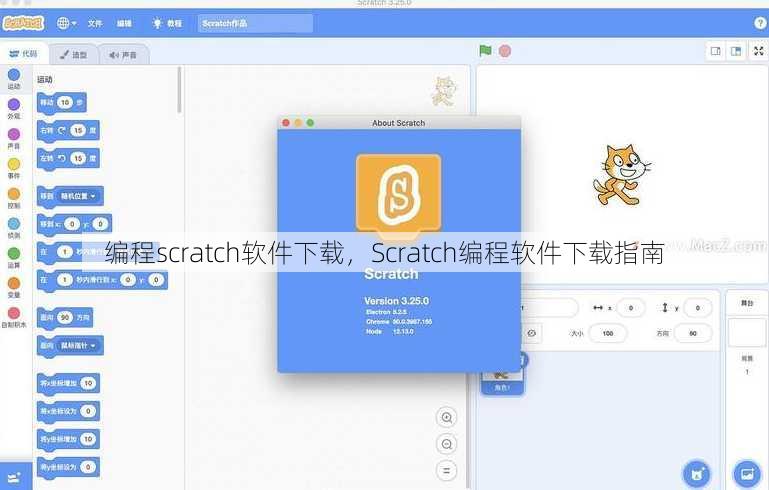Viewport: 769px width, 490px height.
Task: Click the choose a backdrop button
Action: click(x=746, y=474)
